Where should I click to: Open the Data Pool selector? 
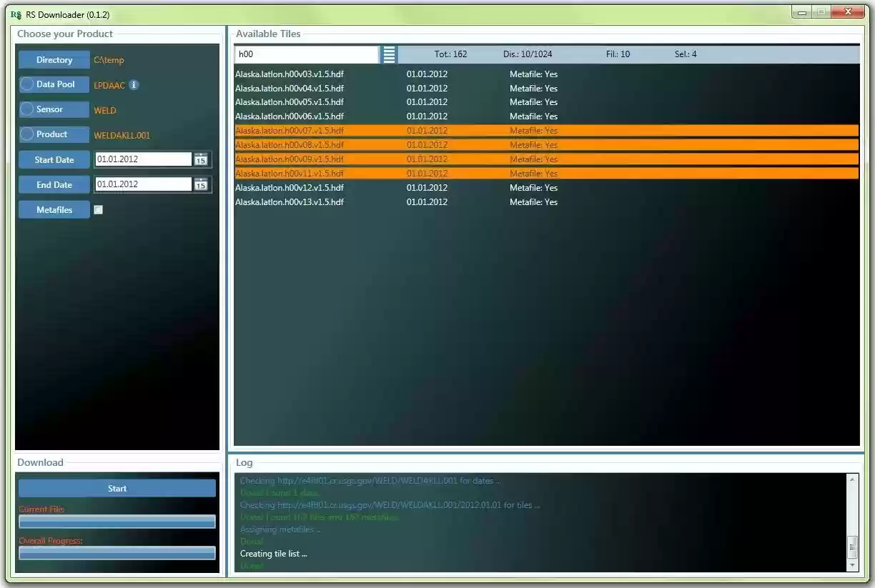[x=57, y=84]
